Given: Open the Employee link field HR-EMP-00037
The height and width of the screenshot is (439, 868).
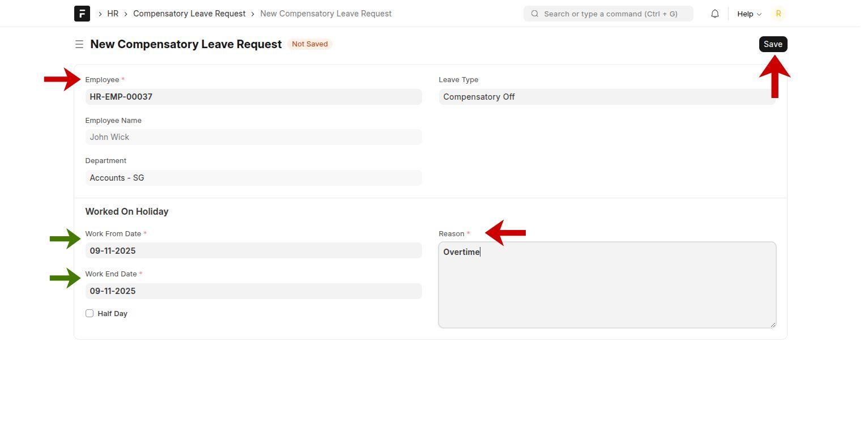Looking at the screenshot, I should (x=254, y=97).
